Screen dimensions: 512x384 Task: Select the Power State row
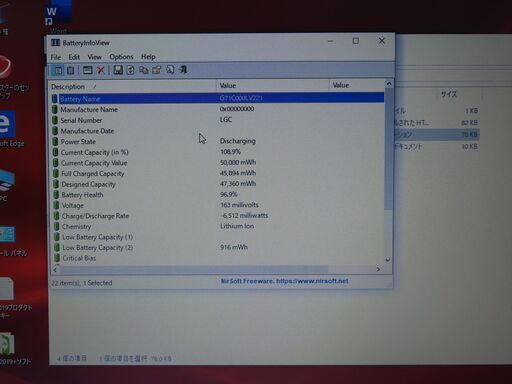(218, 141)
